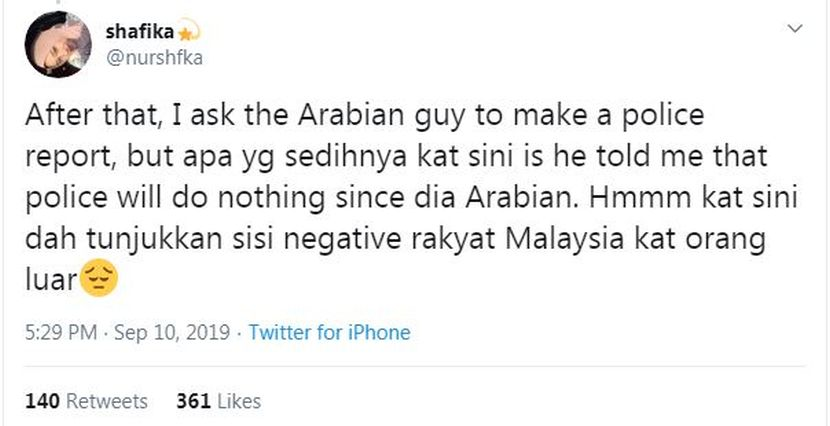Click the pensive face emoji after luar

99,279
